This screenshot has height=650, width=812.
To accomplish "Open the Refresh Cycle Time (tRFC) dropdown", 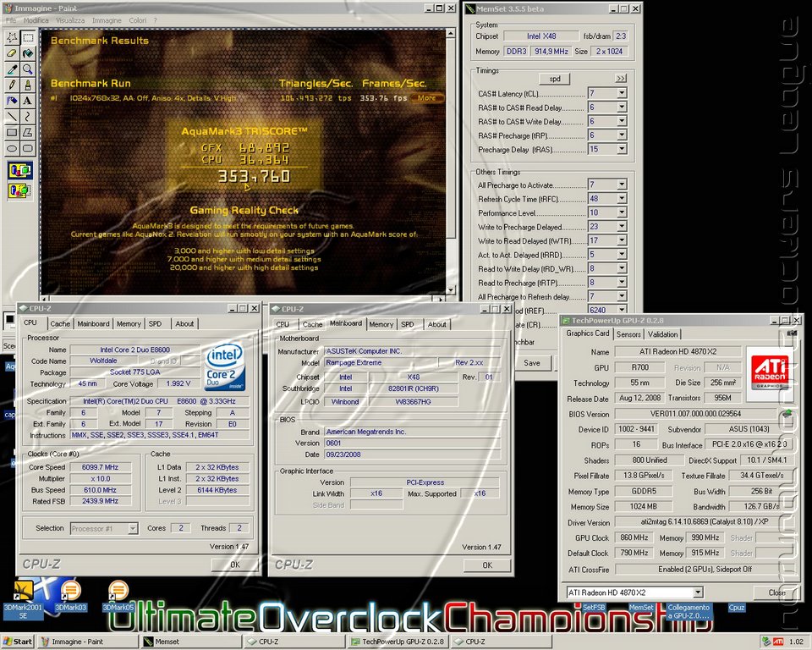I will point(622,199).
